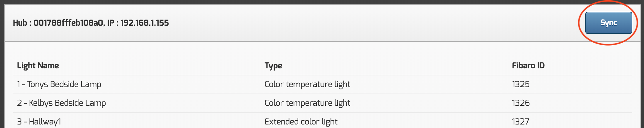Click the hub ID 001788fffeb108a0

click(x=68, y=23)
